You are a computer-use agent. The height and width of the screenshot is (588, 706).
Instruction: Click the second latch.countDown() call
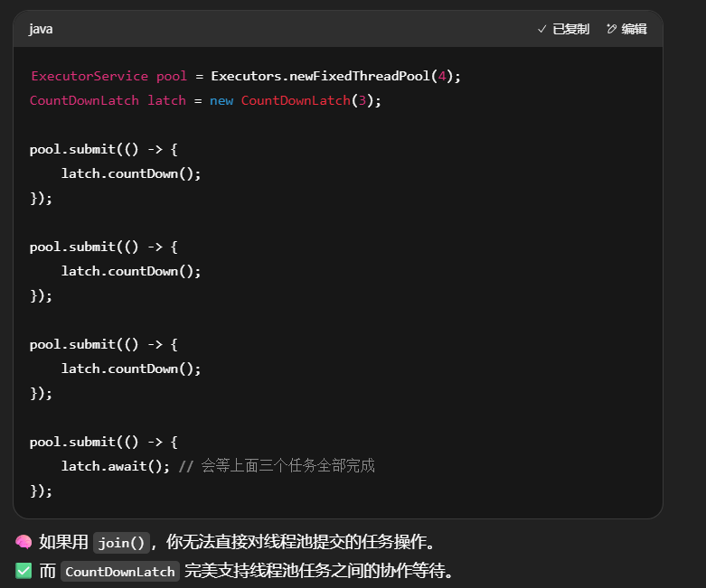click(x=131, y=271)
